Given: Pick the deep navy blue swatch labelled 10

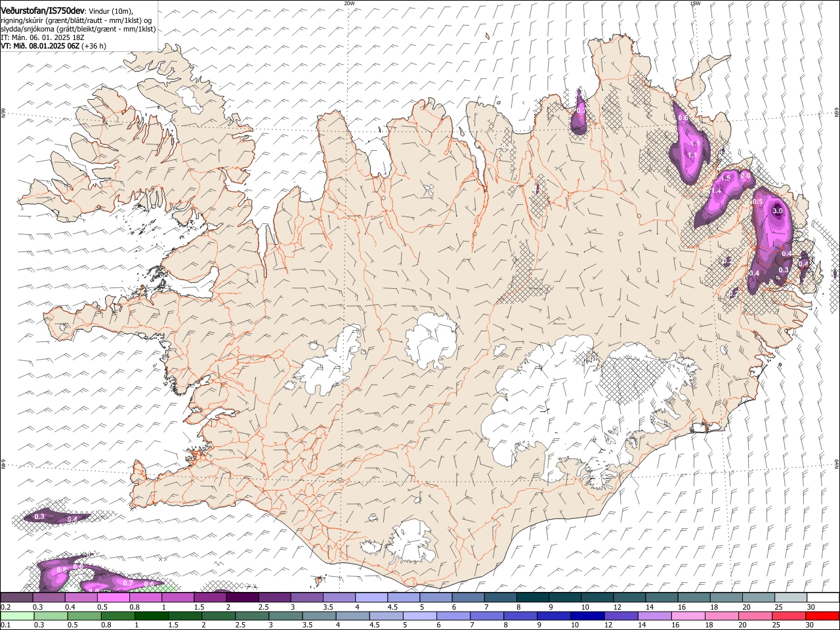Looking at the screenshot, I should pos(588,616).
